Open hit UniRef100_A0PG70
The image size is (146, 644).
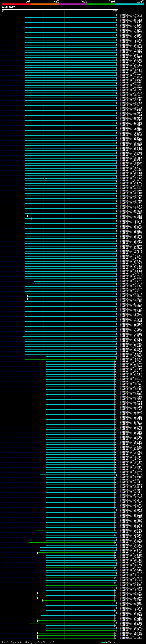pos(131,17)
